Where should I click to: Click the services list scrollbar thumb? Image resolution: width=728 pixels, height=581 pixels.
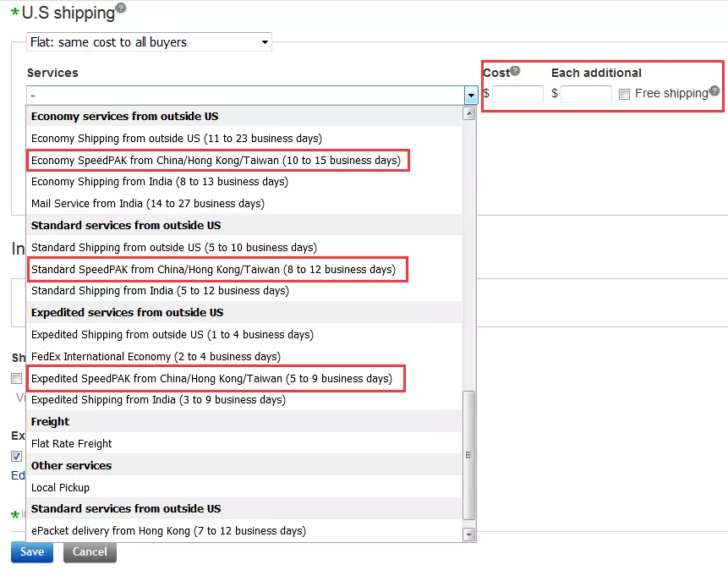coord(469,452)
